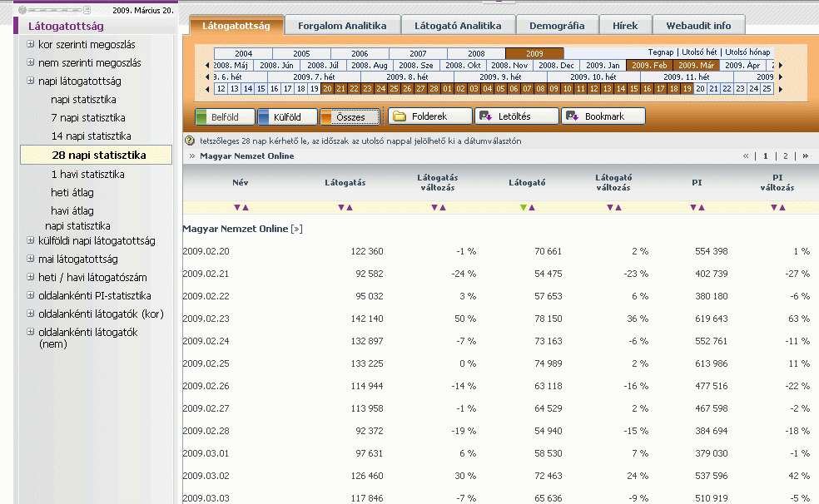The height and width of the screenshot is (504, 819).
Task: Select week 2009. 10. hét
Action: pyautogui.click(x=593, y=77)
